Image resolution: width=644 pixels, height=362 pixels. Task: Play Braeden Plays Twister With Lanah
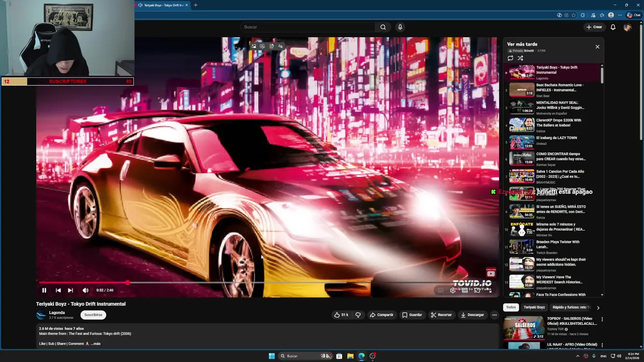(553, 246)
